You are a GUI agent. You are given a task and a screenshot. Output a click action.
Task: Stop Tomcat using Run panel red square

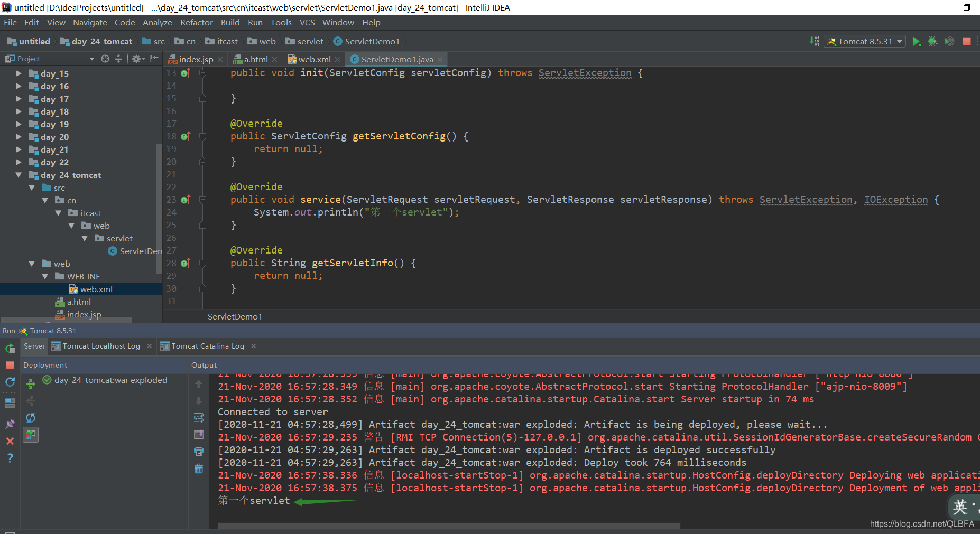10,365
